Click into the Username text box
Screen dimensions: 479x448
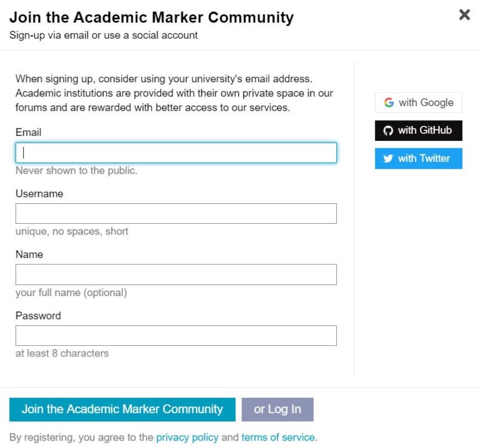click(176, 213)
